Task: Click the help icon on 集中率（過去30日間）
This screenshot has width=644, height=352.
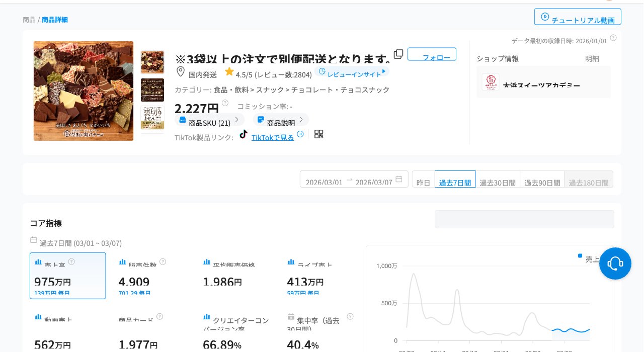Action: [x=350, y=316]
